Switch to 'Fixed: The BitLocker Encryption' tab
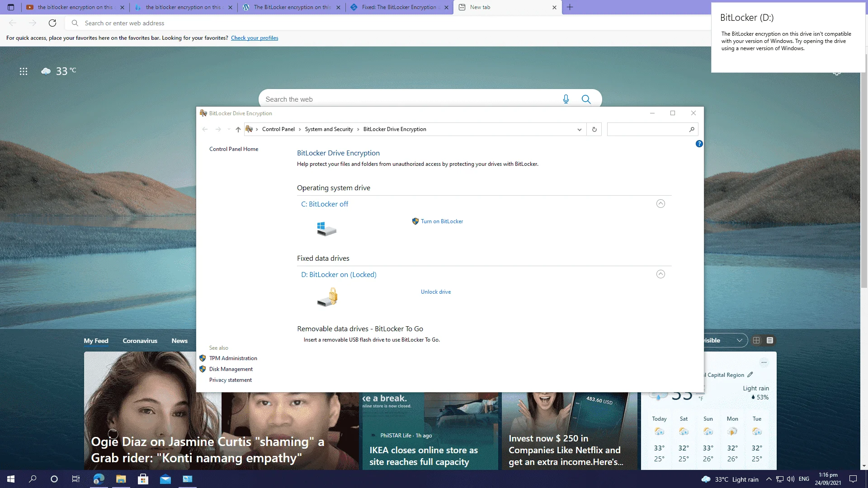 tap(400, 7)
